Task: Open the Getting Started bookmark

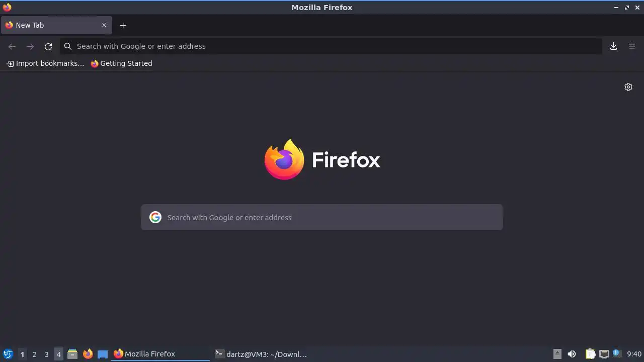Action: [x=121, y=63]
